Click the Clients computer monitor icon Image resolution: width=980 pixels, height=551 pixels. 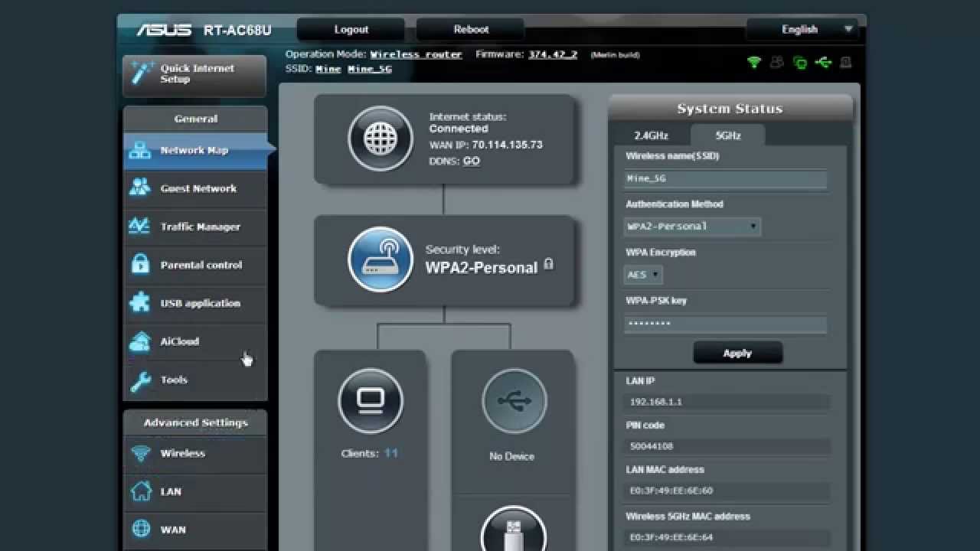tap(371, 400)
